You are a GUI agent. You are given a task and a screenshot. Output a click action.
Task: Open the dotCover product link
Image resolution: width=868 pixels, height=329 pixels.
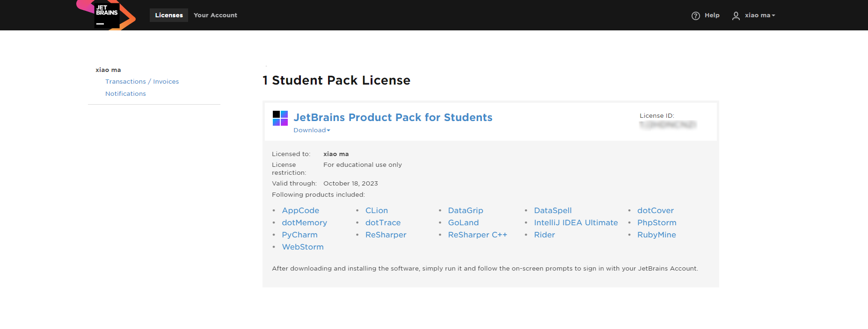[x=656, y=210]
